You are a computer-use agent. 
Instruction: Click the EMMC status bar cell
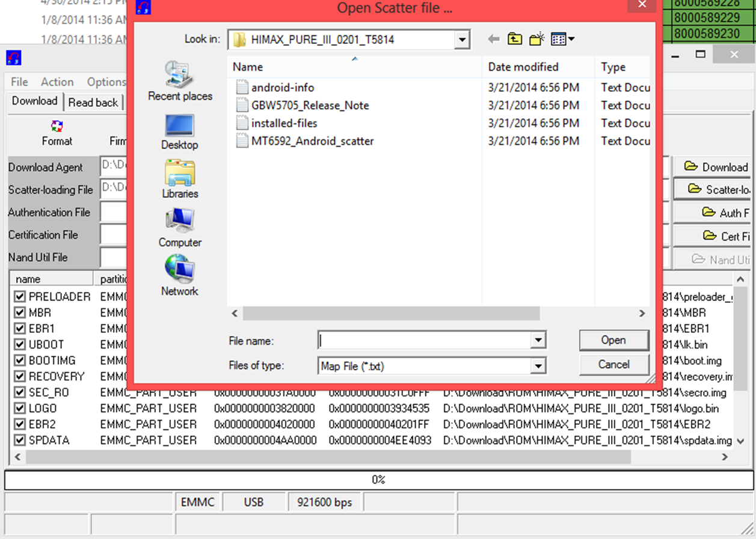click(x=198, y=502)
